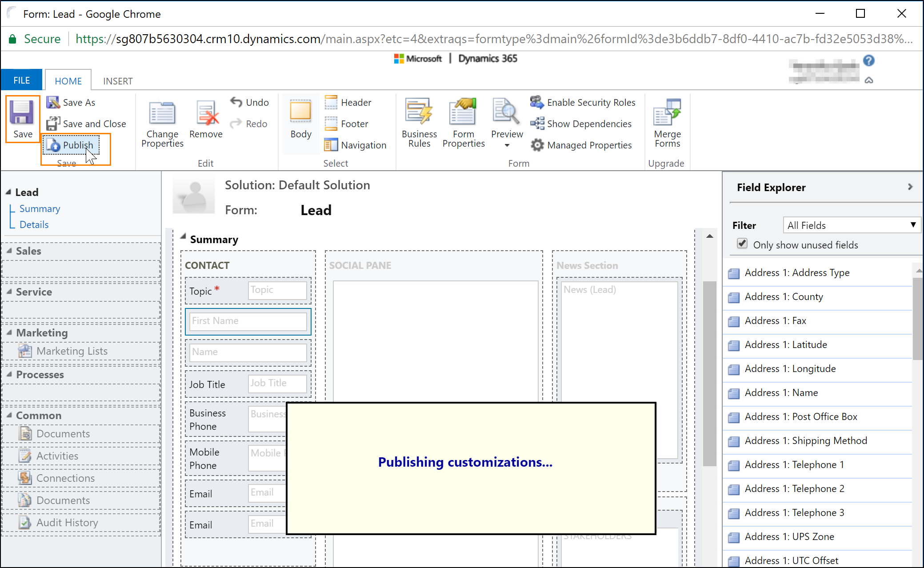Screen dimensions: 924x568
Task: Select the HOME ribbon tab
Action: click(x=68, y=80)
